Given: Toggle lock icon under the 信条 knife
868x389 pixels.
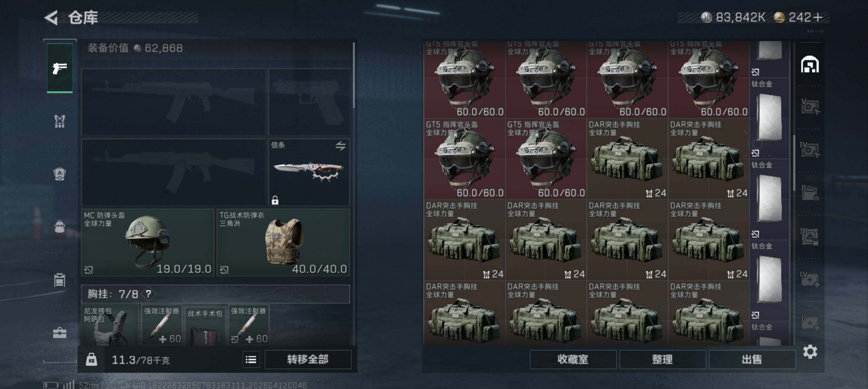Looking at the screenshot, I should click(x=275, y=200).
